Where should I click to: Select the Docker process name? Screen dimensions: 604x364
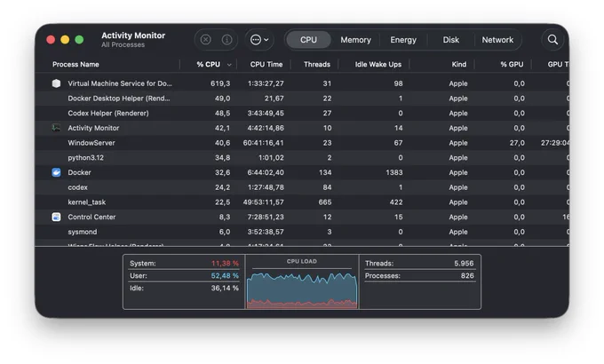click(x=79, y=172)
